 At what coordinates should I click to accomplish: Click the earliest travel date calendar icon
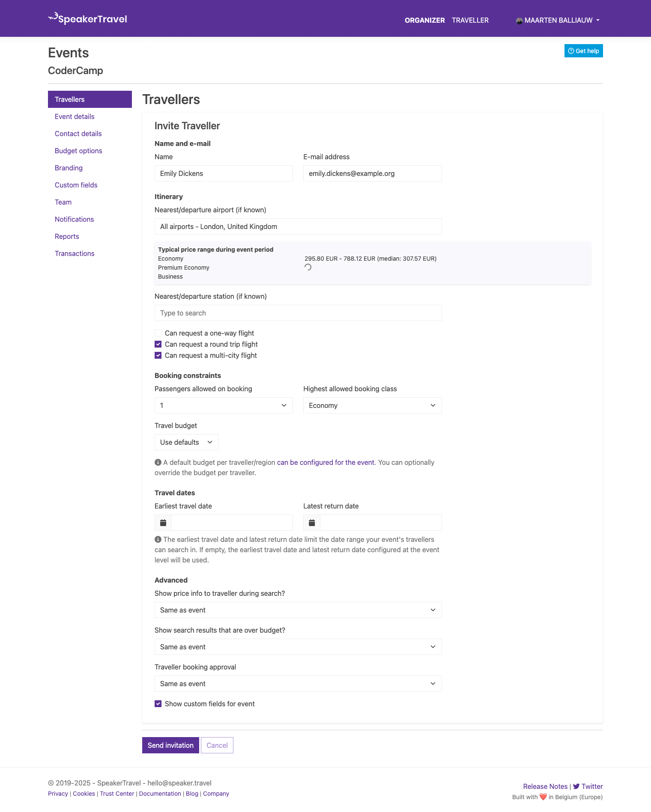coord(163,523)
